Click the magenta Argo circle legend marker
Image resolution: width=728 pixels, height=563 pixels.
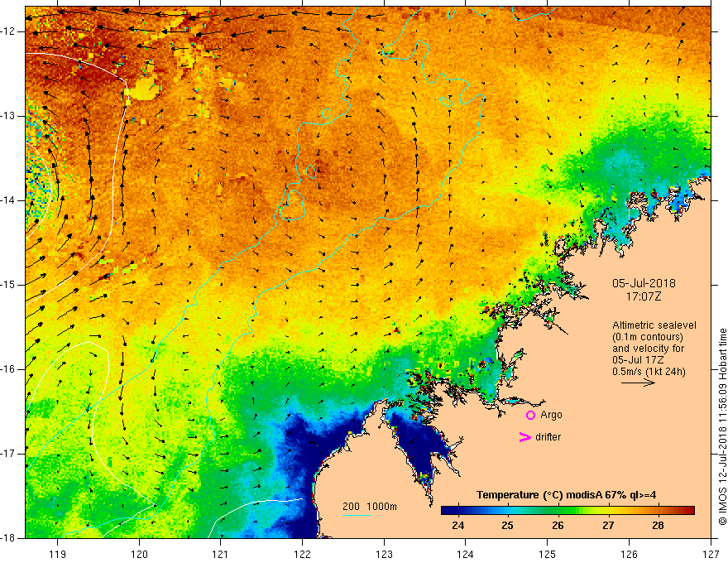point(530,415)
